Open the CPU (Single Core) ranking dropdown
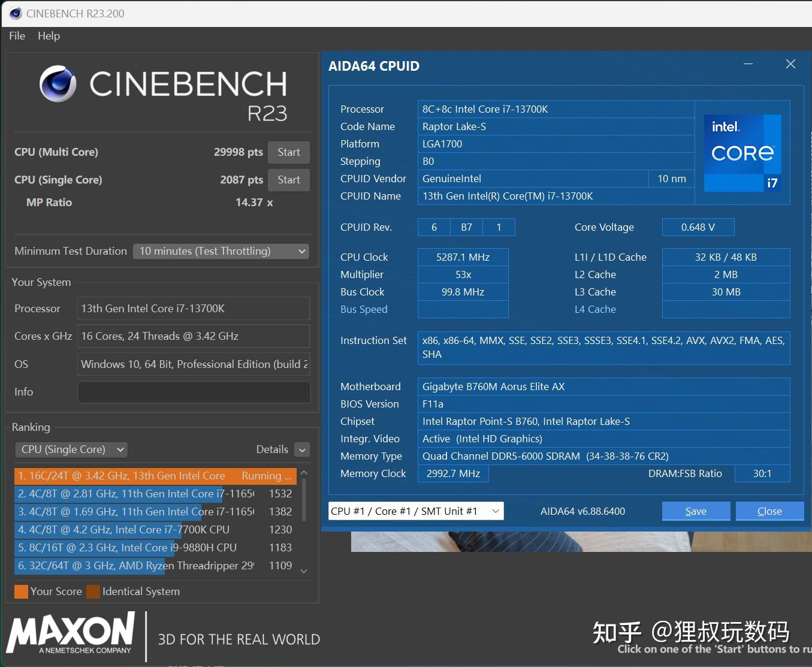The width and height of the screenshot is (812, 667). click(x=71, y=449)
